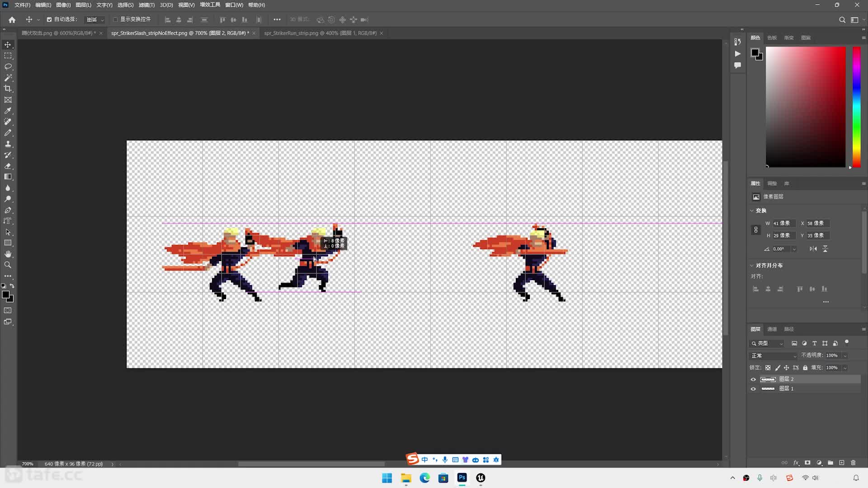The width and height of the screenshot is (868, 488).
Task: Toggle the layer filter on/off switch
Action: [847, 342]
